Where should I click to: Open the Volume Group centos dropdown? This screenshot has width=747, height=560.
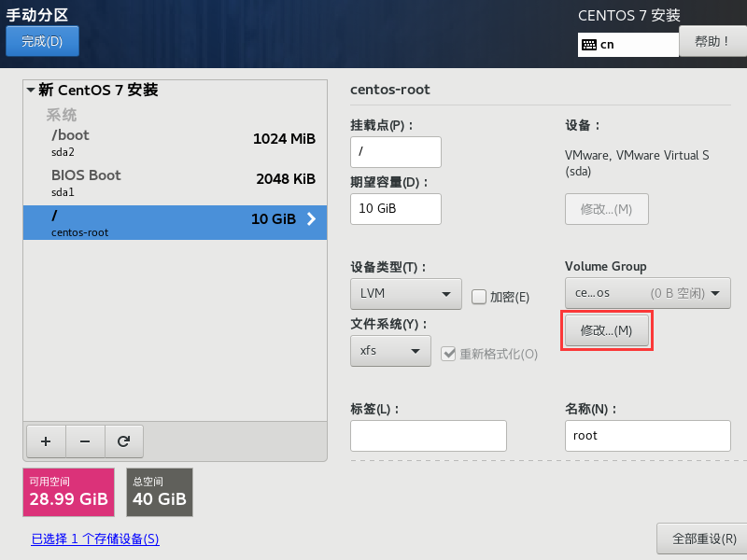point(647,293)
